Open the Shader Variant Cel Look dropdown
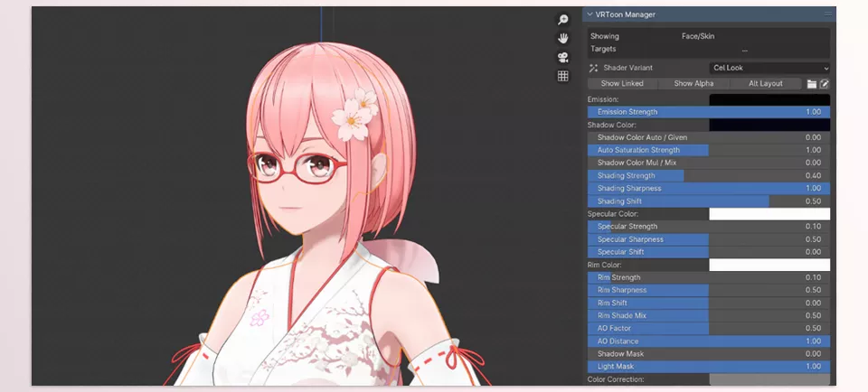The height and width of the screenshot is (392, 868). point(769,68)
